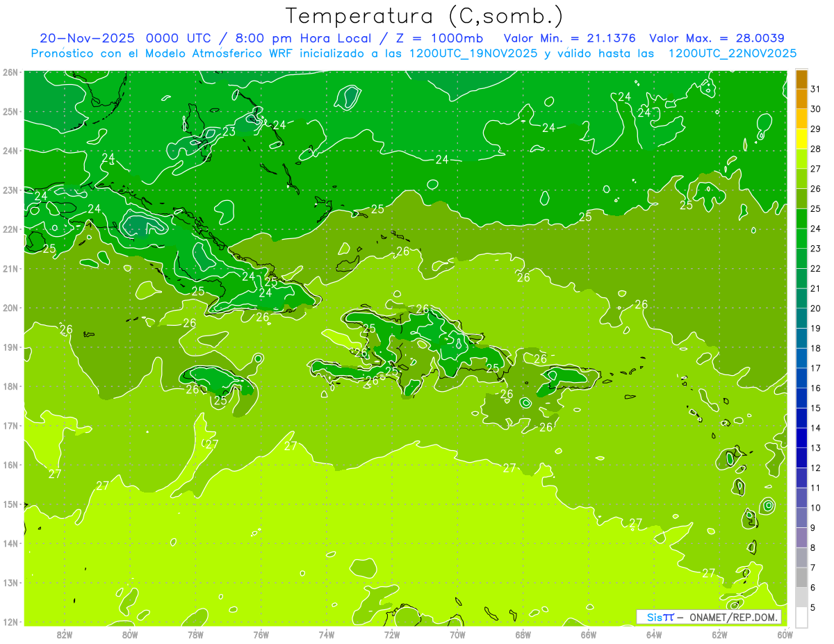Pick the gray color bar segment between 6 and 7

(x=801, y=577)
